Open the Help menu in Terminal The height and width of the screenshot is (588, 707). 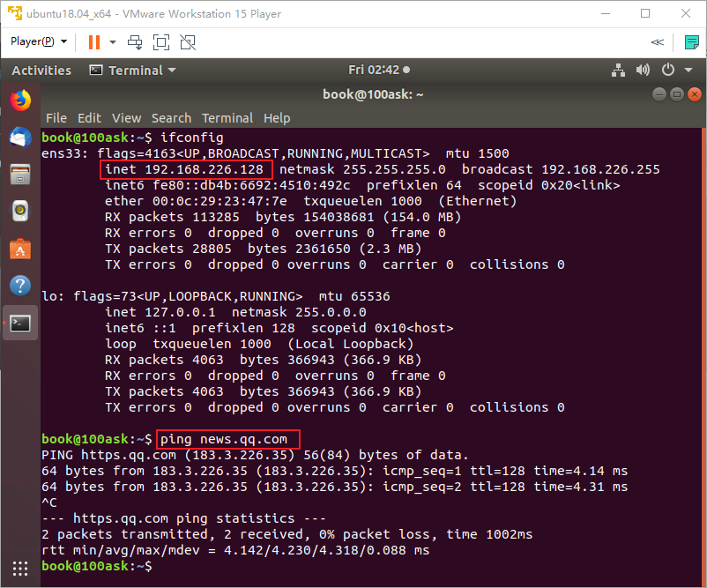[277, 118]
